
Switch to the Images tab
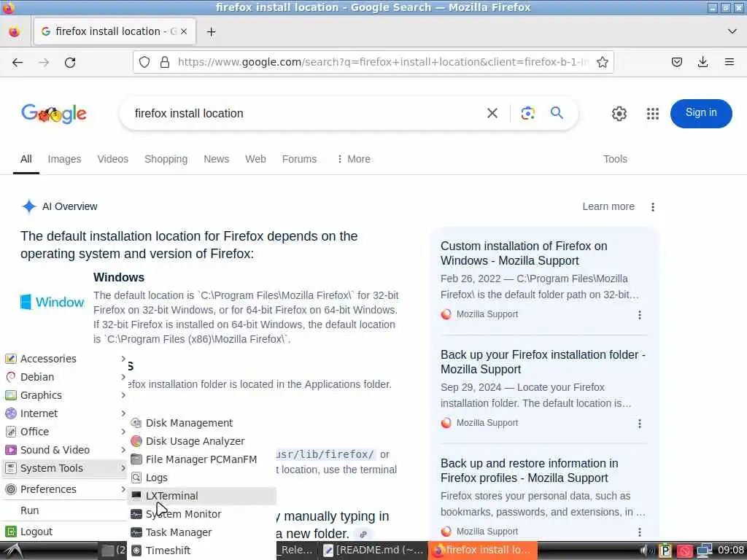64,159
